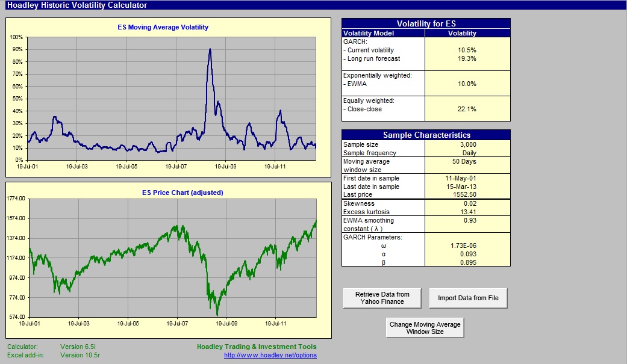Click the ES Moving Average Volatility chart title
627x364 pixels.
coord(163,27)
